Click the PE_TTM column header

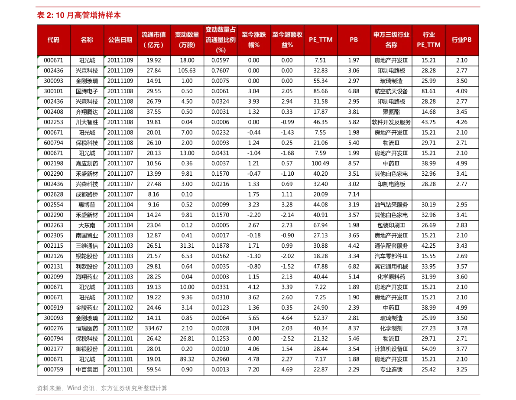(320, 40)
